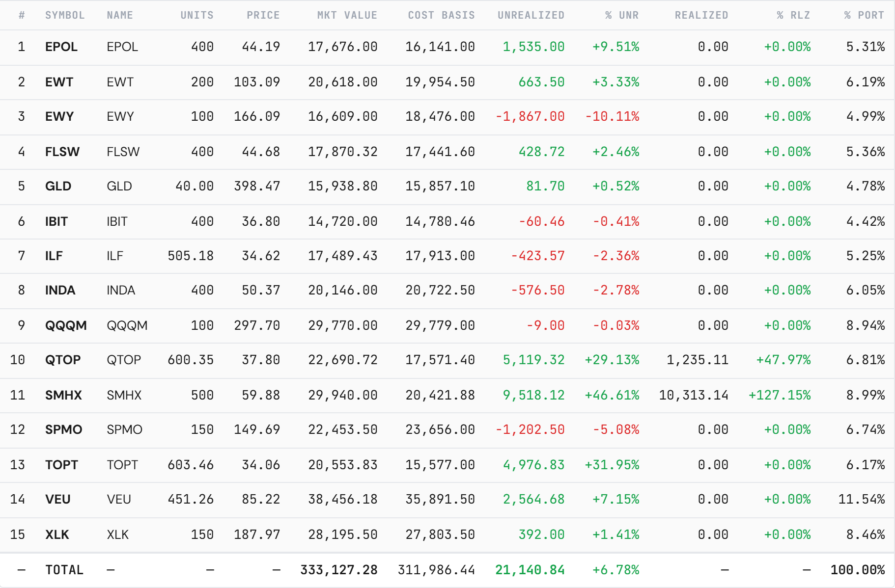895x588 pixels.
Task: Select the bold IBIT symbol
Action: [56, 221]
